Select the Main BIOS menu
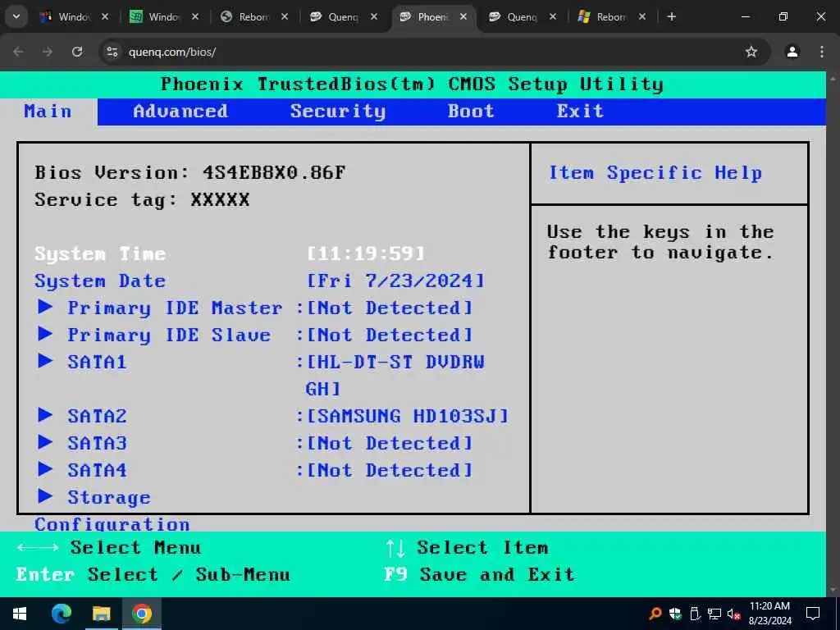840x630 pixels. tap(48, 112)
